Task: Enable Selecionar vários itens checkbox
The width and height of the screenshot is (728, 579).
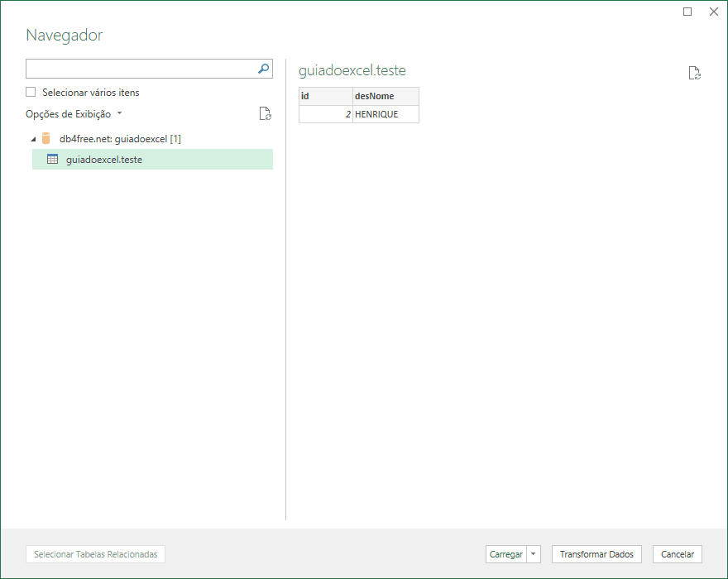Action: coord(31,93)
